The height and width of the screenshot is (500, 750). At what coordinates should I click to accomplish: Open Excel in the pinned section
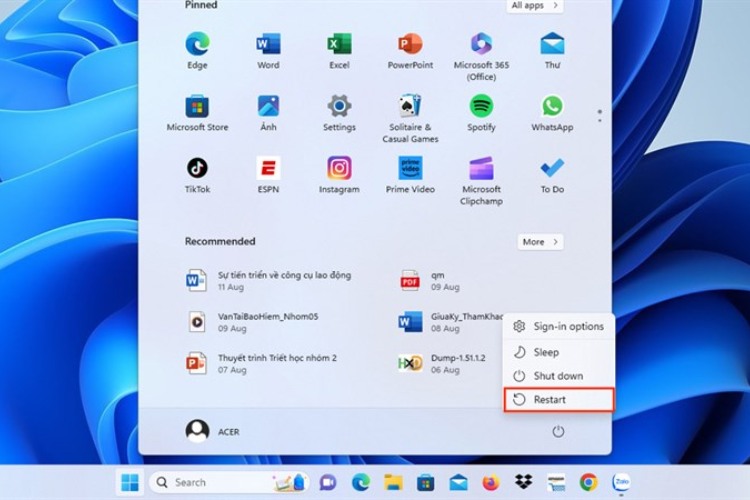[x=339, y=45]
